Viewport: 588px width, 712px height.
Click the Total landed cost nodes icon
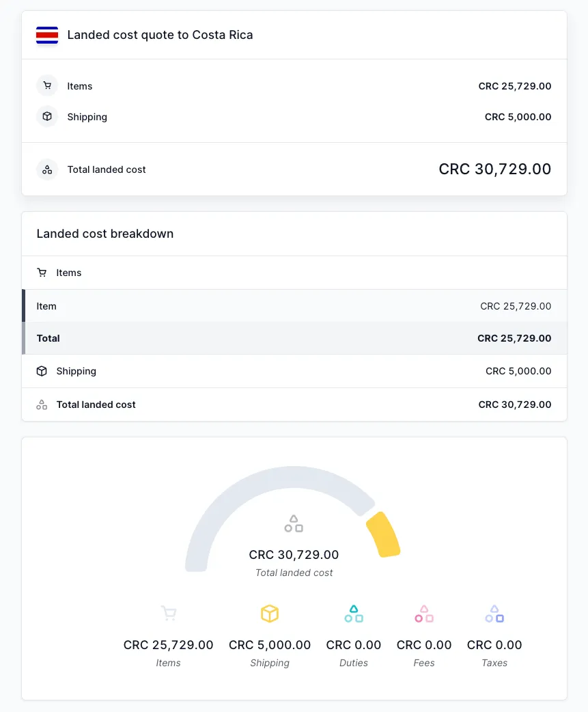(x=46, y=169)
